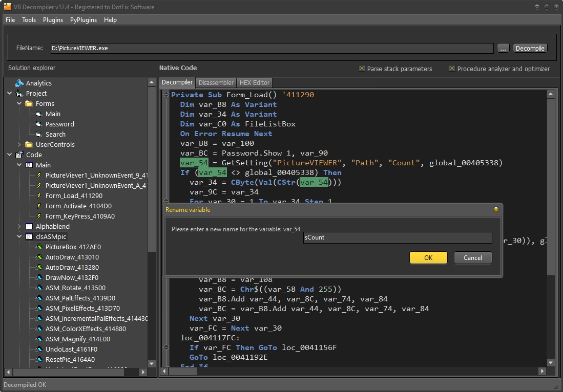The image size is (563, 392).
Task: Click the Alphablend module icon
Action: pos(29,226)
